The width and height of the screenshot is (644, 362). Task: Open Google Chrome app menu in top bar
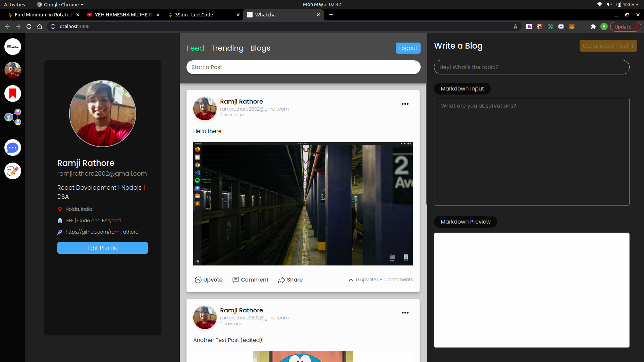click(61, 4)
